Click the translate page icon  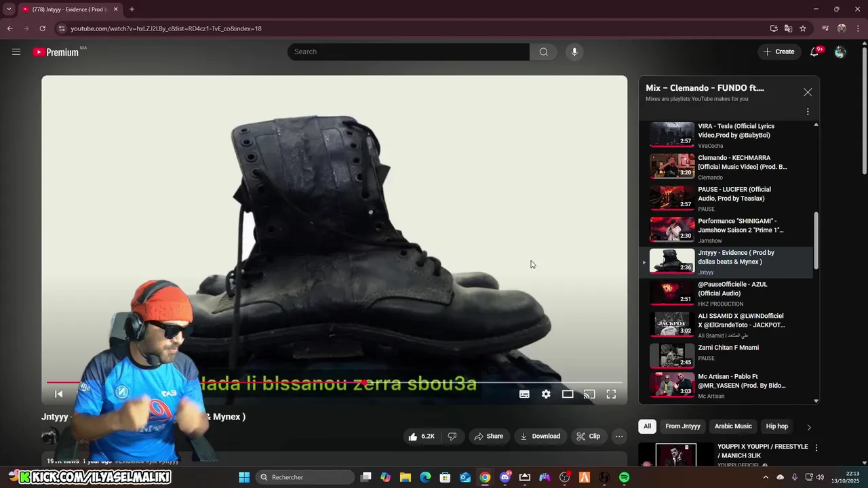788,28
